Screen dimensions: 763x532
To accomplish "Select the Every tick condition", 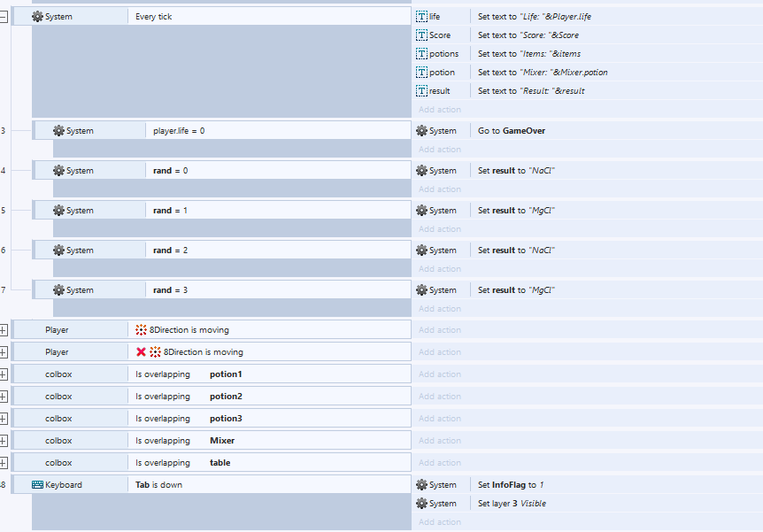I will pyautogui.click(x=270, y=17).
